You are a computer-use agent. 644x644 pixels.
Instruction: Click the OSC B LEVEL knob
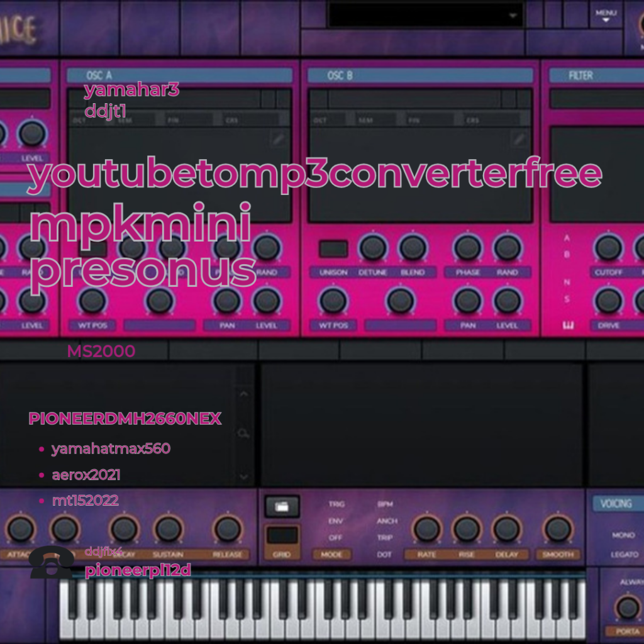[x=508, y=301]
